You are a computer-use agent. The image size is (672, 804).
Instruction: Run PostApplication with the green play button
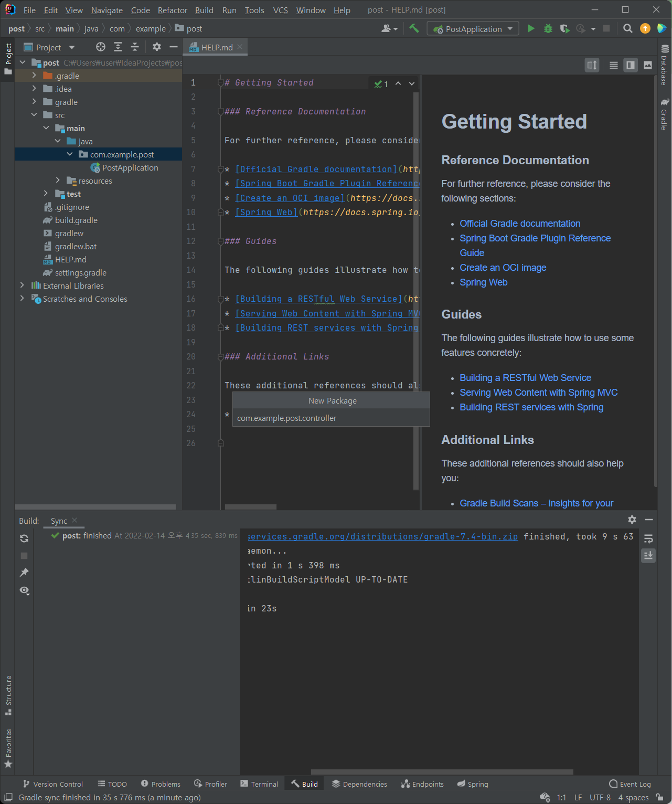coord(531,29)
